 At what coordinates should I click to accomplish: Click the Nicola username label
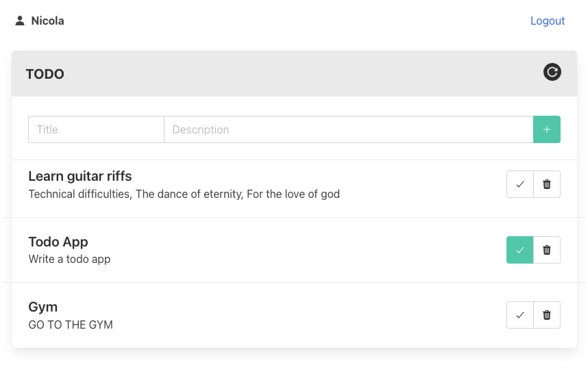(47, 21)
